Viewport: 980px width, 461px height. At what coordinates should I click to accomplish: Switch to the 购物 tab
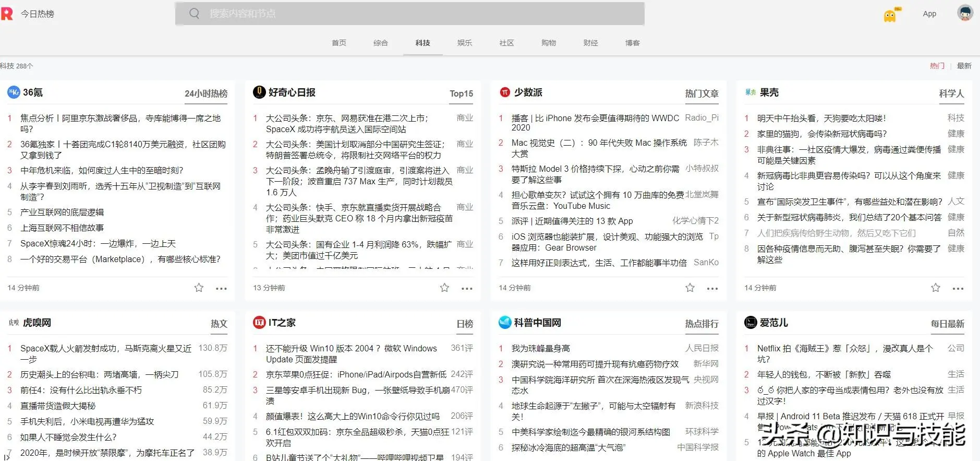pyautogui.click(x=549, y=43)
